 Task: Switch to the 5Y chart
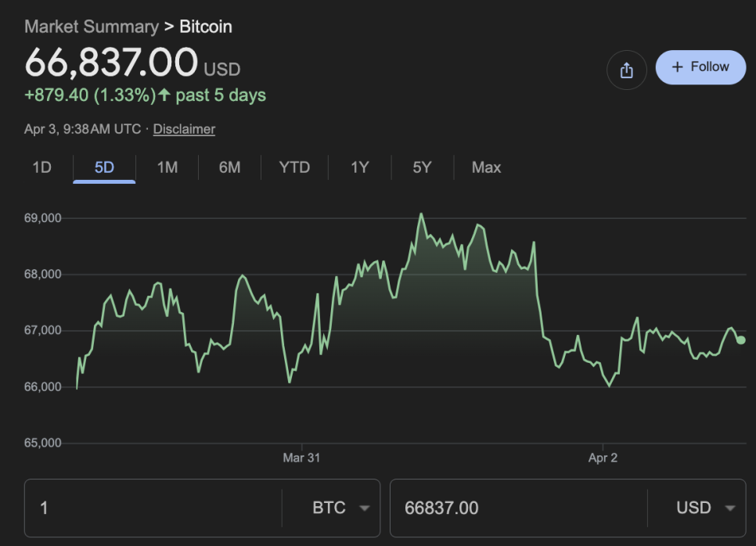422,167
